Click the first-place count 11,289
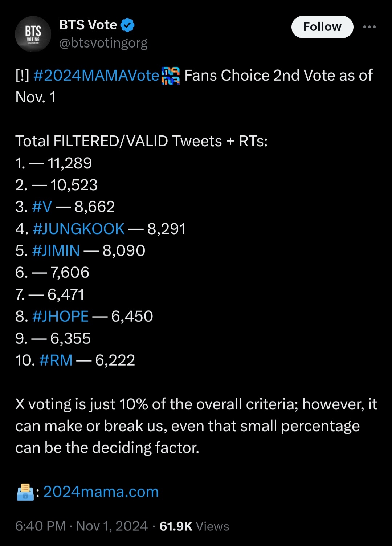 pyautogui.click(x=70, y=163)
